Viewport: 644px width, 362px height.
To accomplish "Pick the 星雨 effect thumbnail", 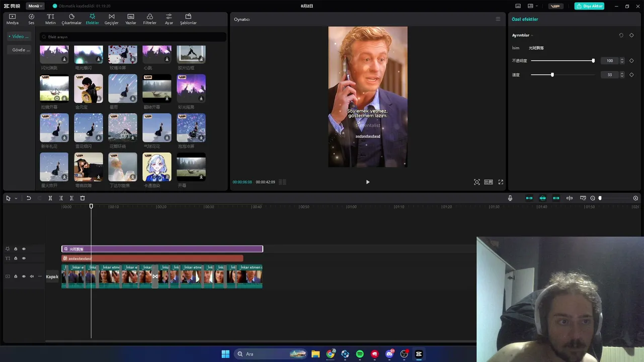I will (x=123, y=88).
